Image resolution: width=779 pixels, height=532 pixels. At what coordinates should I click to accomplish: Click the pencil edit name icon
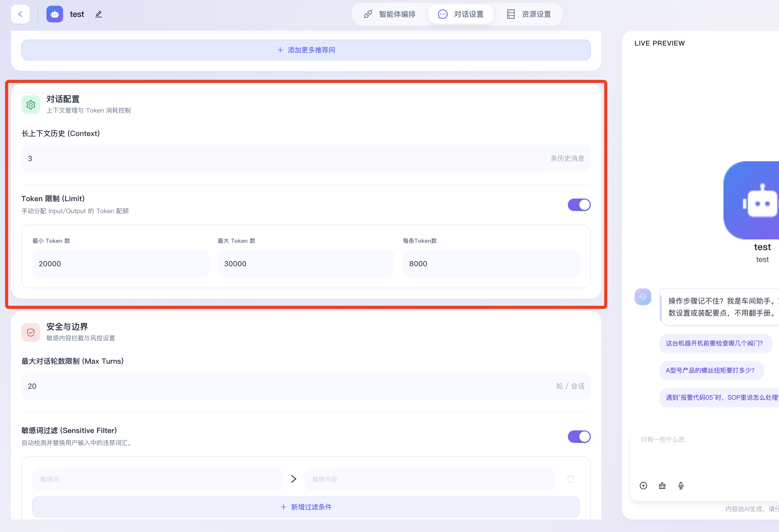98,14
